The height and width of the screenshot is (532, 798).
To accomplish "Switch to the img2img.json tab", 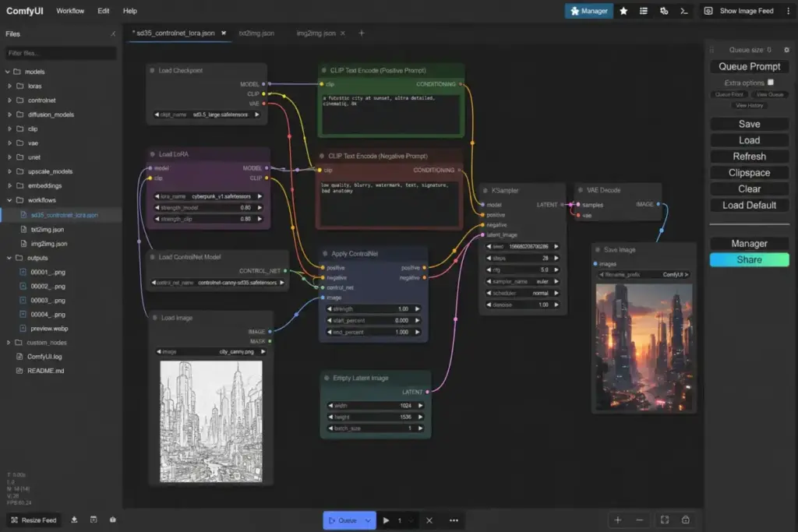I will pyautogui.click(x=316, y=33).
